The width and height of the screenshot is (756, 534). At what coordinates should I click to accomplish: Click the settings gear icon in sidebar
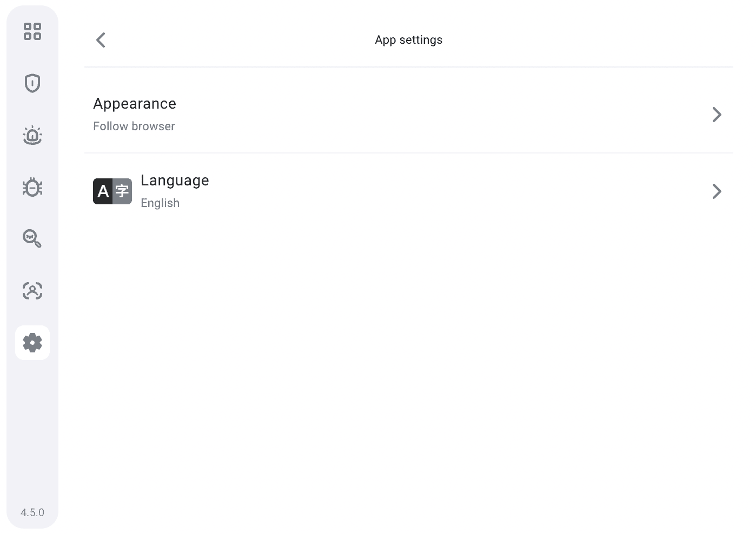[32, 343]
